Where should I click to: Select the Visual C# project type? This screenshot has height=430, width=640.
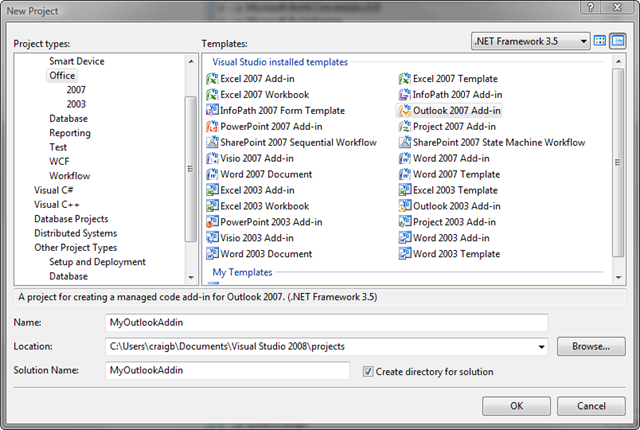(x=53, y=190)
